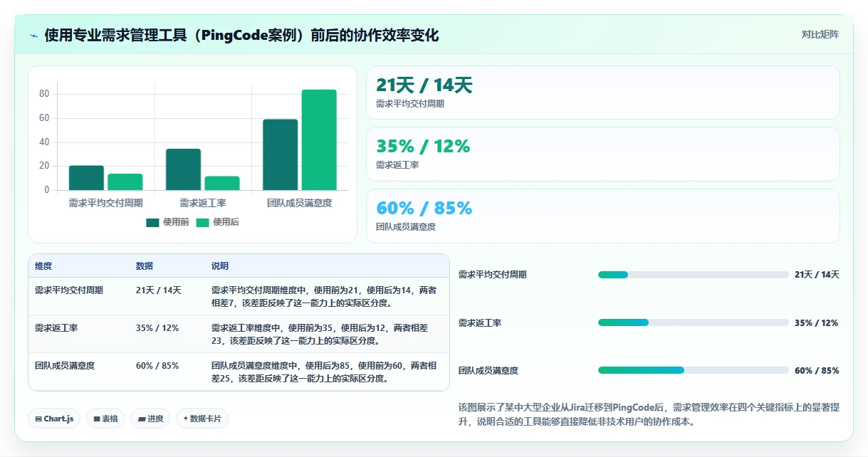The width and height of the screenshot is (868, 457).
Task: Click chart axis label 需求返工率
Action: (203, 203)
